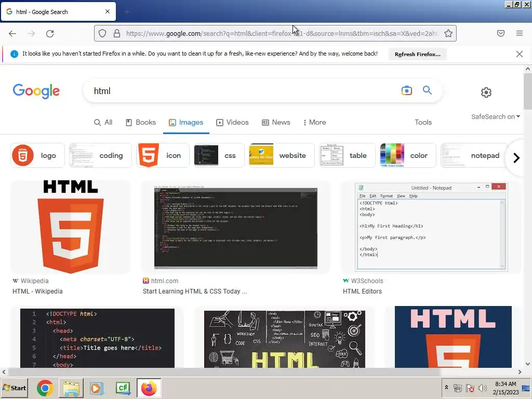Submit search with the magnifier icon

(427, 90)
